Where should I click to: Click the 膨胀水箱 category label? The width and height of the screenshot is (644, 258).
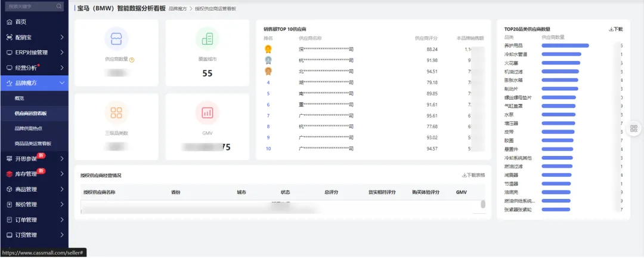click(513, 80)
